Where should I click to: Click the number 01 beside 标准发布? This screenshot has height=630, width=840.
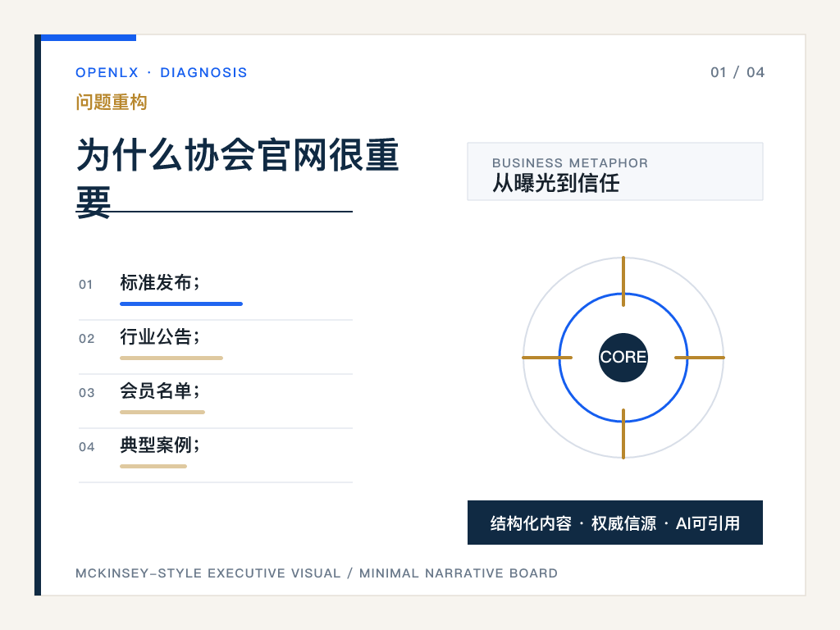point(85,285)
